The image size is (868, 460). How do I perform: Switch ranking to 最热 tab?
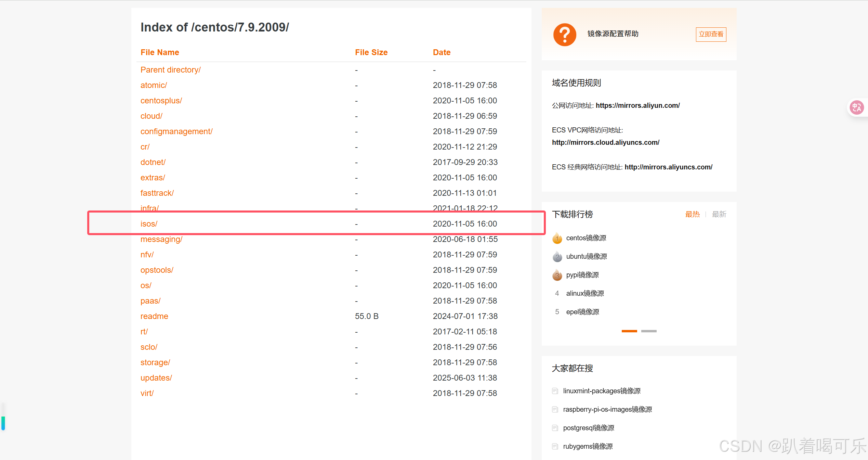pyautogui.click(x=692, y=214)
